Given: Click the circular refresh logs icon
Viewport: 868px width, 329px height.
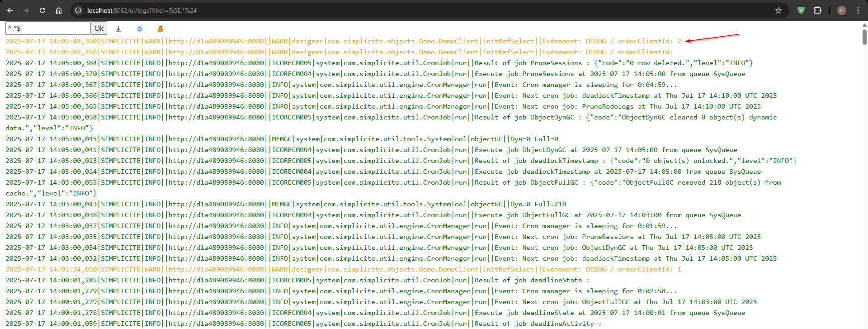Looking at the screenshot, I should (x=140, y=29).
